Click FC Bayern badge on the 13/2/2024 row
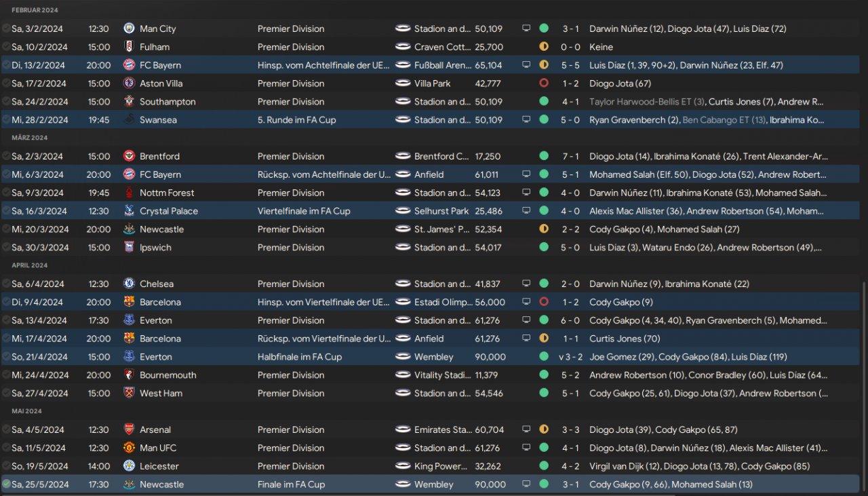This screenshot has height=496, width=868. pyautogui.click(x=129, y=65)
